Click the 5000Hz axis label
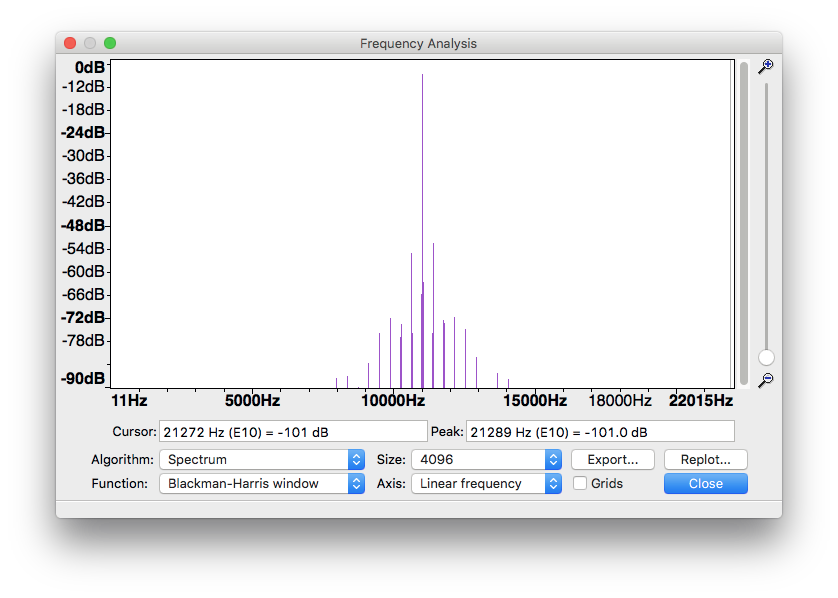Screen dimensions: 838x598 tap(252, 400)
